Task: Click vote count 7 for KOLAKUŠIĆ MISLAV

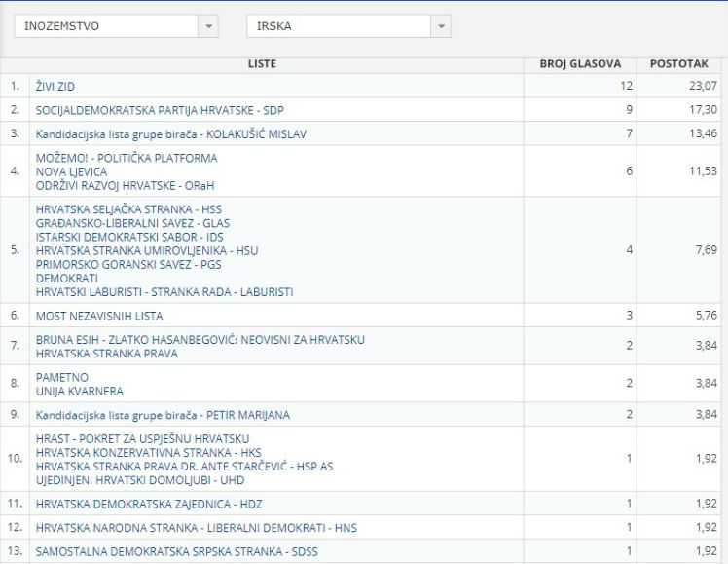Action: 629,133
